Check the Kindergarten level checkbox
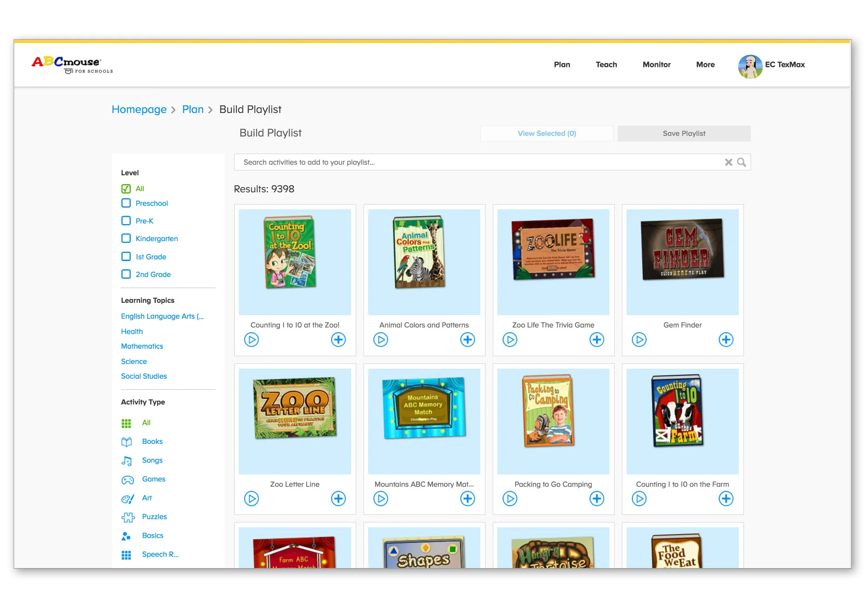 (x=126, y=238)
